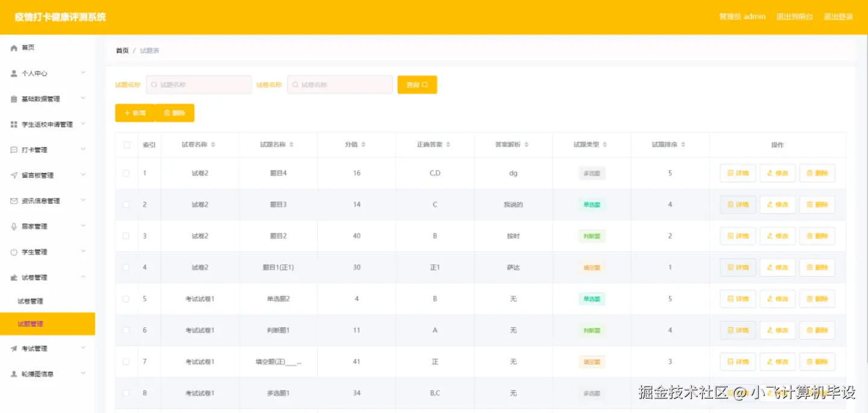
Task: Click 退出到前台 in the top bar
Action: point(794,17)
